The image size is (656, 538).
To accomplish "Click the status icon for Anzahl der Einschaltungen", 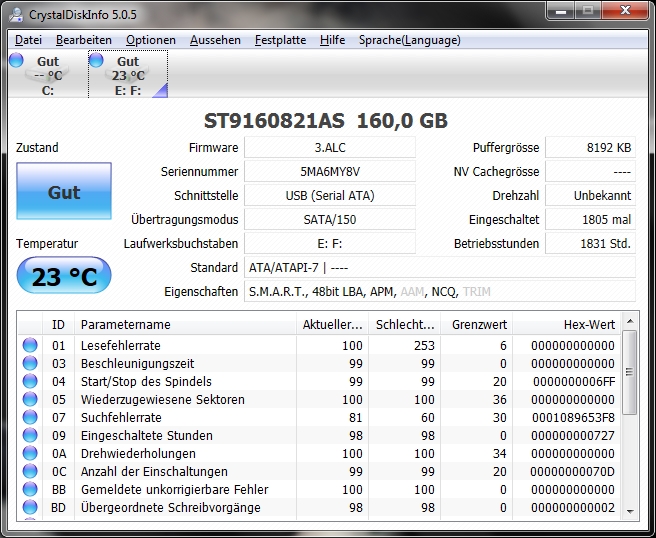I will [x=30, y=471].
